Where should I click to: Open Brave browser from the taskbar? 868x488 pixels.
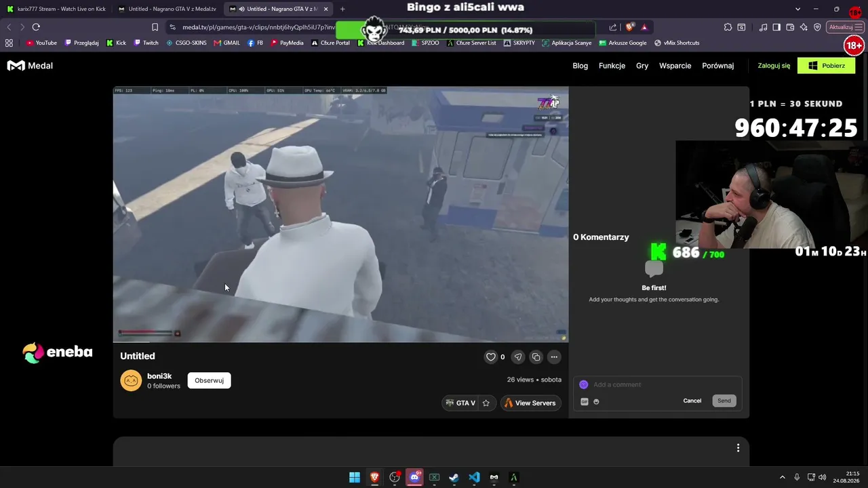pyautogui.click(x=374, y=477)
